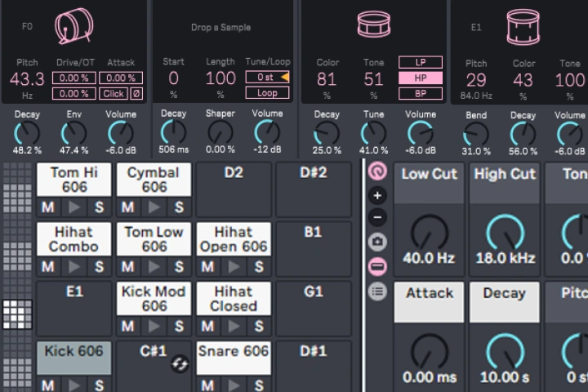The image size is (588, 392).
Task: Mute the Snare 606 pad
Action: tap(207, 385)
